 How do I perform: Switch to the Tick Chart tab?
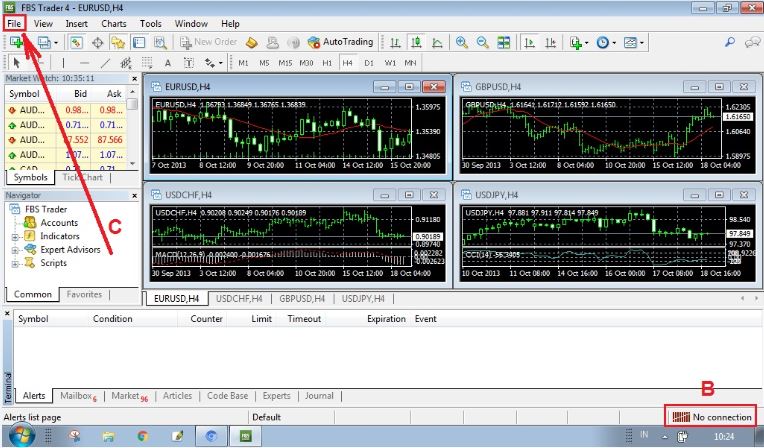[82, 177]
